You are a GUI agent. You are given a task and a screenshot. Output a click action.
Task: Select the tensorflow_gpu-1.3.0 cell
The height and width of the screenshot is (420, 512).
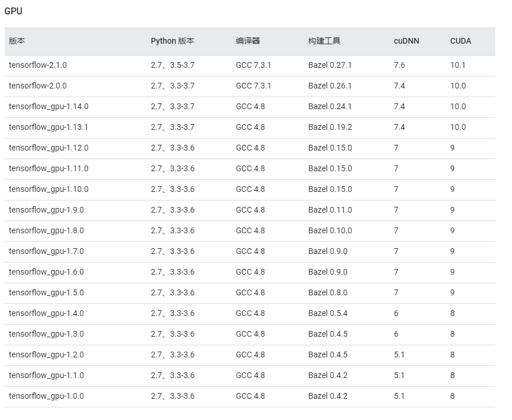pos(47,334)
